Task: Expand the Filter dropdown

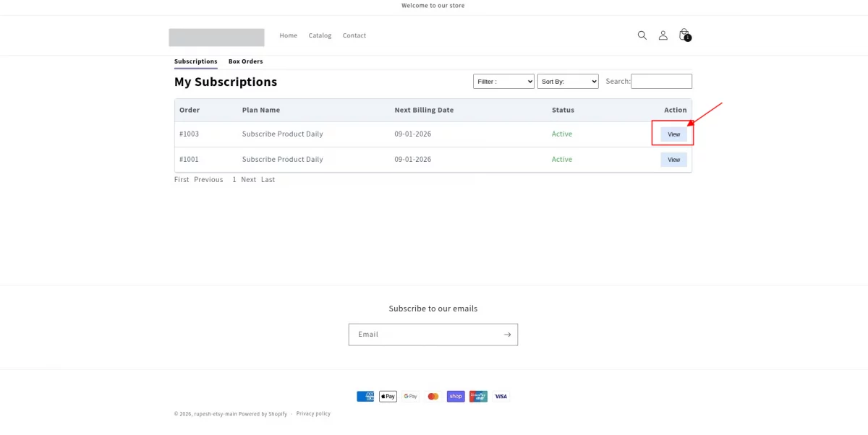Action: tap(503, 82)
